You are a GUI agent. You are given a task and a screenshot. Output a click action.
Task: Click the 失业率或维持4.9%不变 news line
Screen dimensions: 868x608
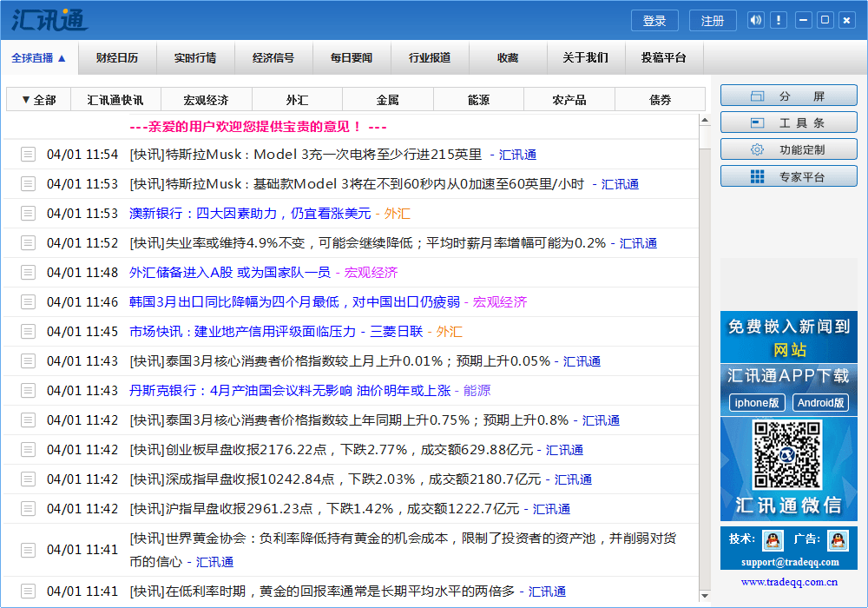(367, 242)
